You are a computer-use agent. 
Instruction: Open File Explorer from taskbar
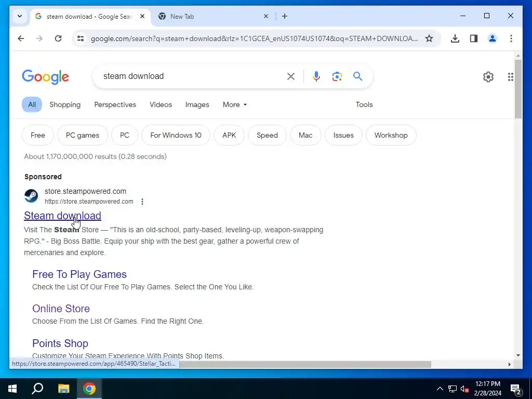tap(63, 389)
